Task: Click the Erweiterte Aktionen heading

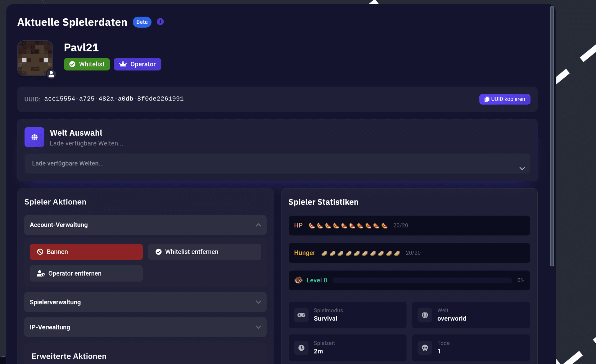Action: point(69,356)
